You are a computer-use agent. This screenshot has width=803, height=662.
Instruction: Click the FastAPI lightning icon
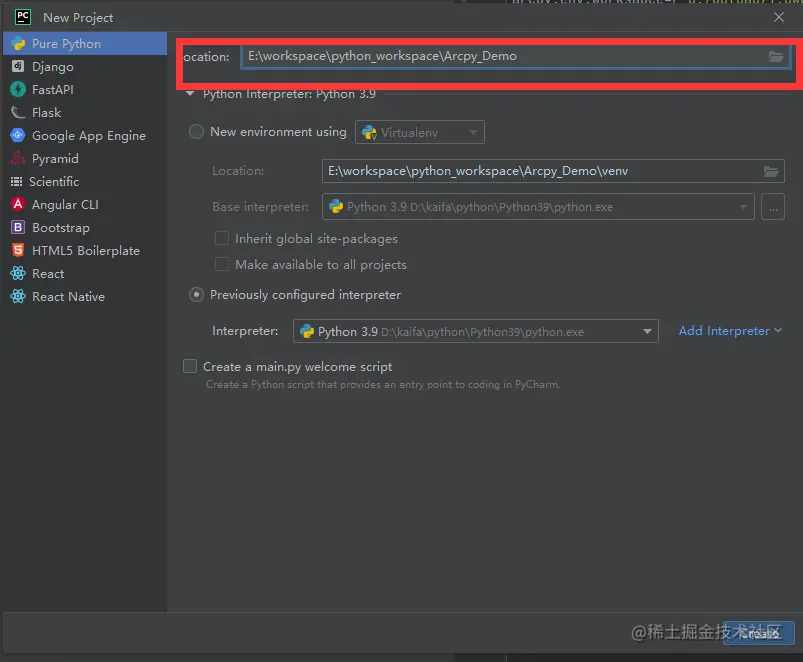coord(18,89)
